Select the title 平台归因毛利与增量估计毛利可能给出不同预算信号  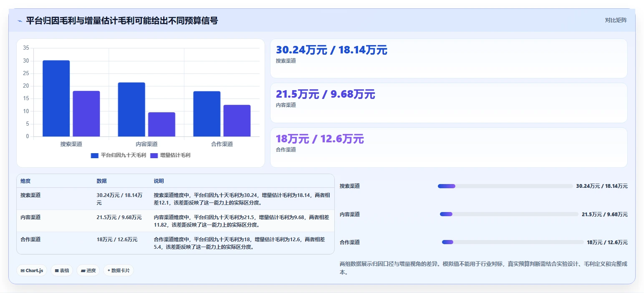[x=122, y=20]
